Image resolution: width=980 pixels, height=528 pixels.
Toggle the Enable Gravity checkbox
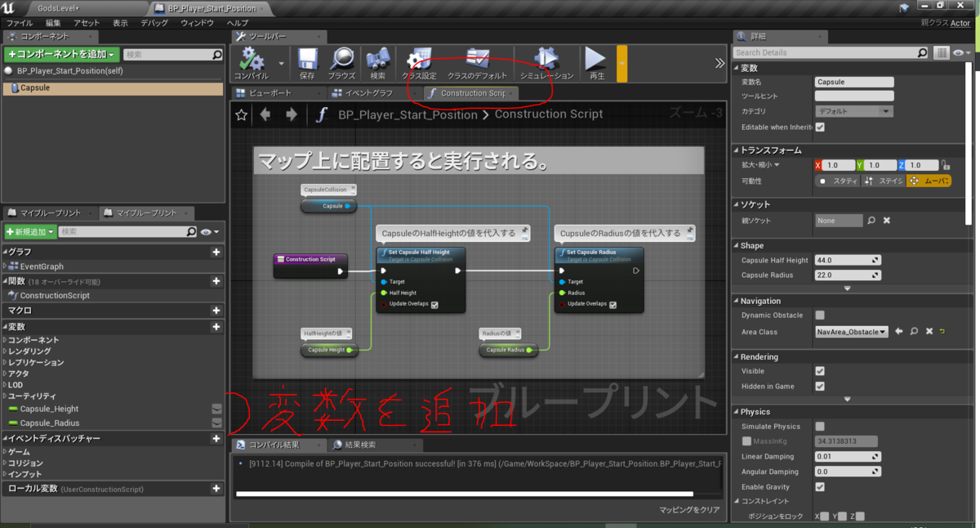pyautogui.click(x=820, y=487)
